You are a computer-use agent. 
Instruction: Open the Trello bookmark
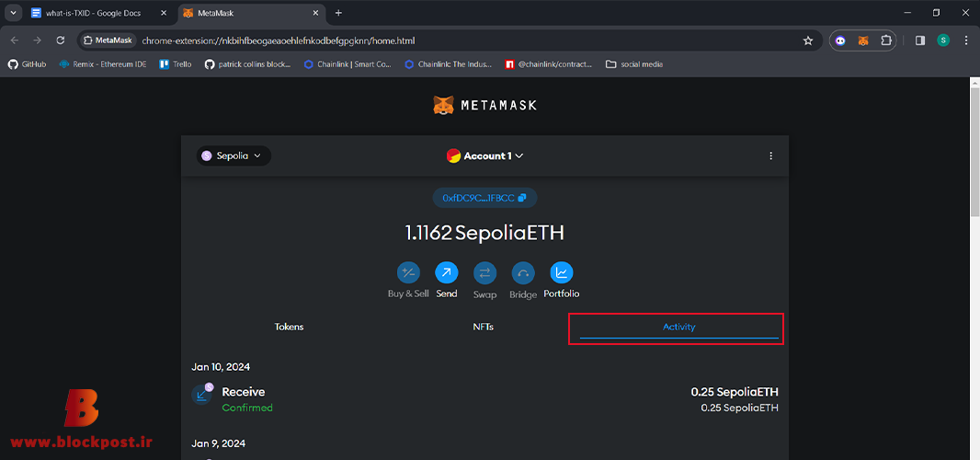176,63
